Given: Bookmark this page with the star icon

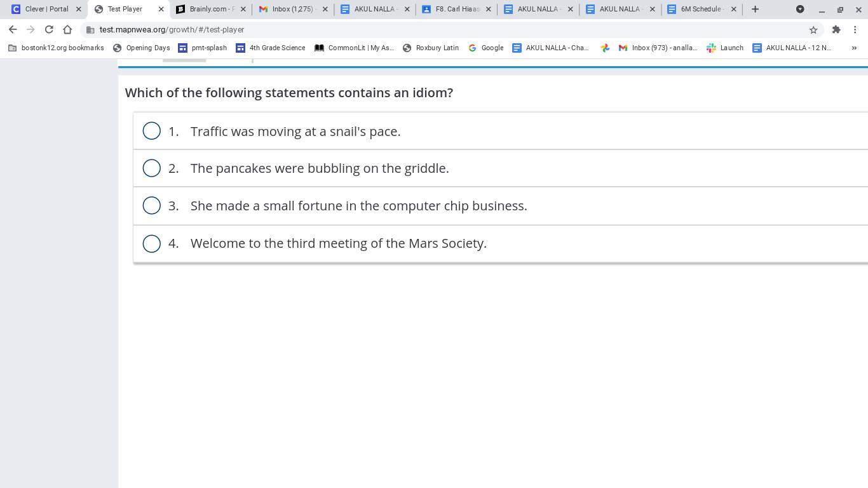Looking at the screenshot, I should 813,29.
